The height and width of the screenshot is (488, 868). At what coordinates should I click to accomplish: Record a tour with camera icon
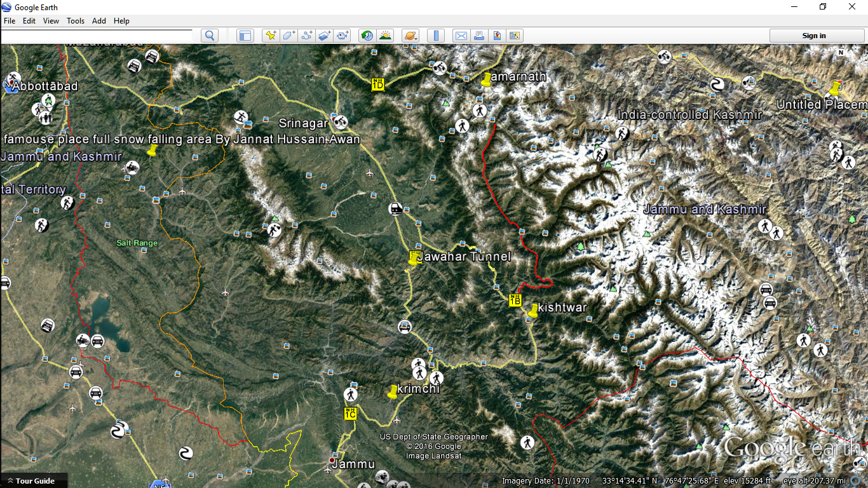[342, 36]
